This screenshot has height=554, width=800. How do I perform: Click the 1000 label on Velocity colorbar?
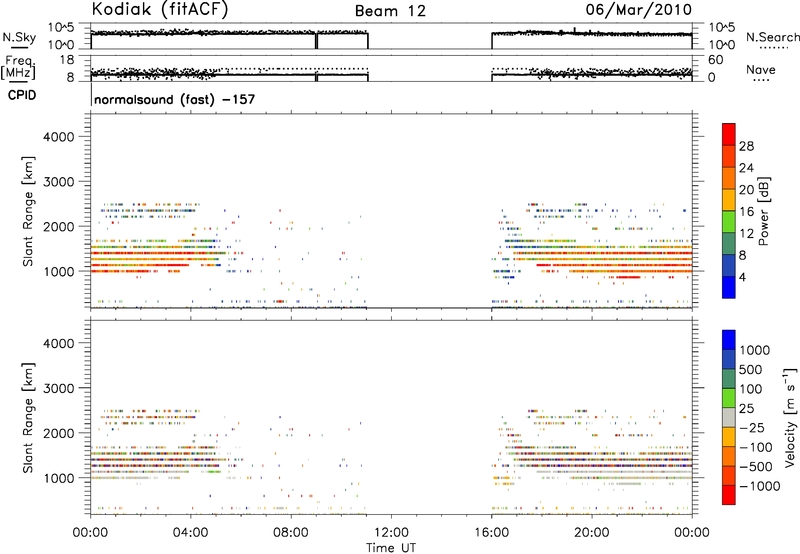tap(755, 350)
